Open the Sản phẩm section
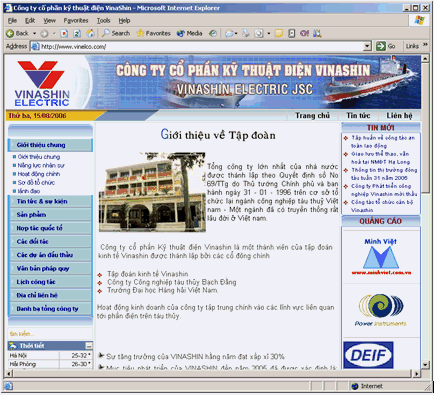Viewport: 434px width, 395px height. click(50, 215)
